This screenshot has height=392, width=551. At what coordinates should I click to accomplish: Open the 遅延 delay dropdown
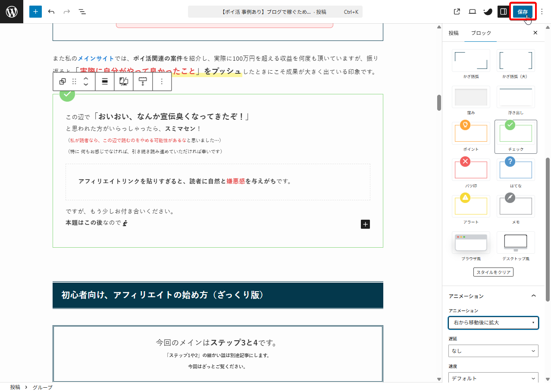(x=493, y=351)
